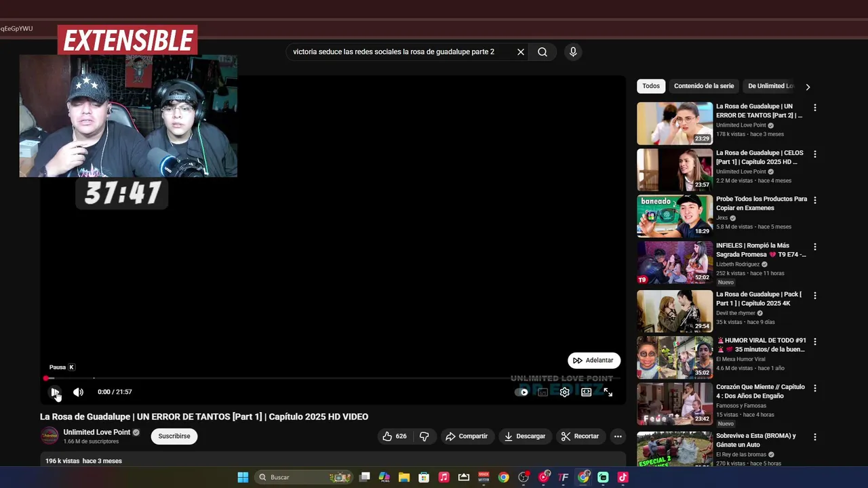Image resolution: width=868 pixels, height=488 pixels.
Task: Dislike the video with thumbs down
Action: [x=425, y=436]
